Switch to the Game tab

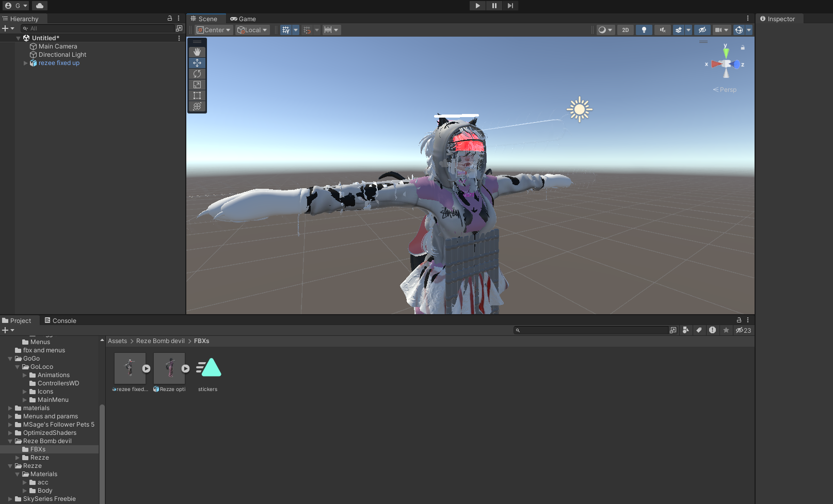tap(243, 19)
